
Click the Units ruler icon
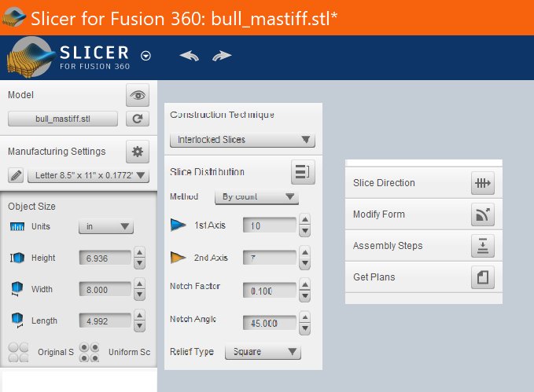click(17, 226)
